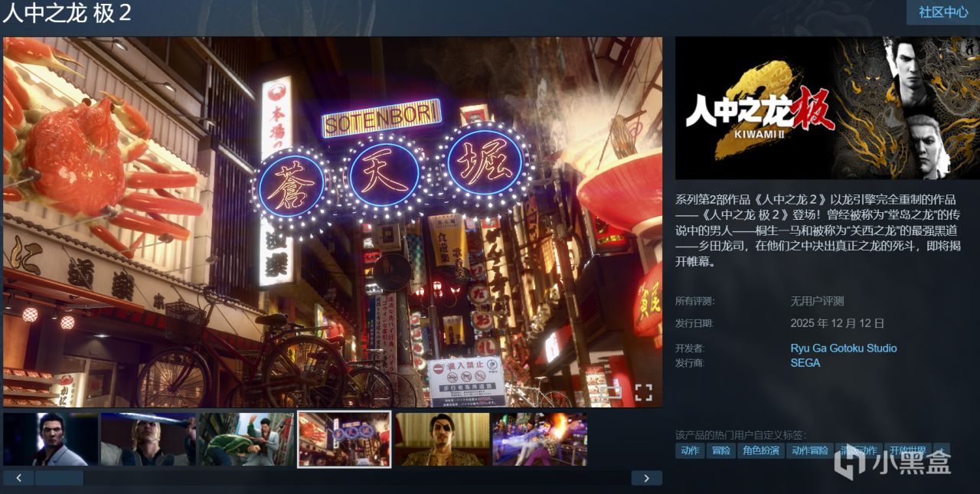Screen dimensions: 980x494
Task: Click the game title 人中之龙 极２
Action: pos(67,14)
